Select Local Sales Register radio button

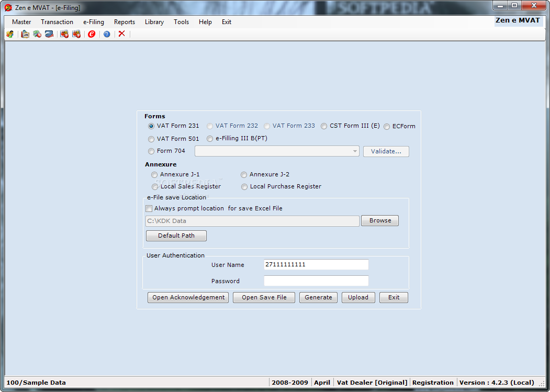pos(155,187)
